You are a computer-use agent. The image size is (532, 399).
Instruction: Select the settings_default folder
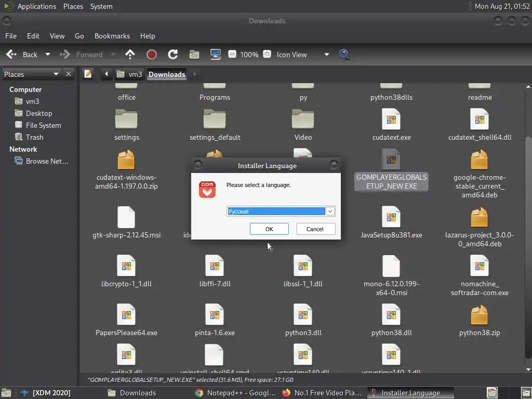(x=215, y=125)
